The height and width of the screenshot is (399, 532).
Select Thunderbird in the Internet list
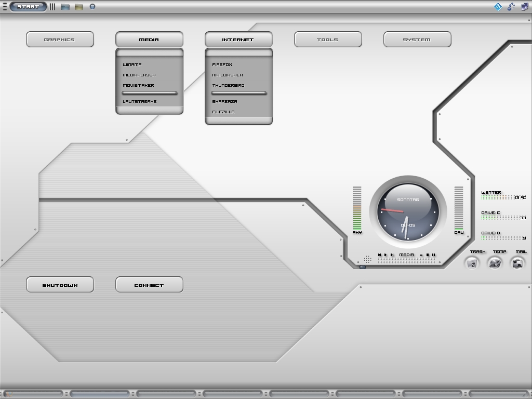pyautogui.click(x=228, y=85)
